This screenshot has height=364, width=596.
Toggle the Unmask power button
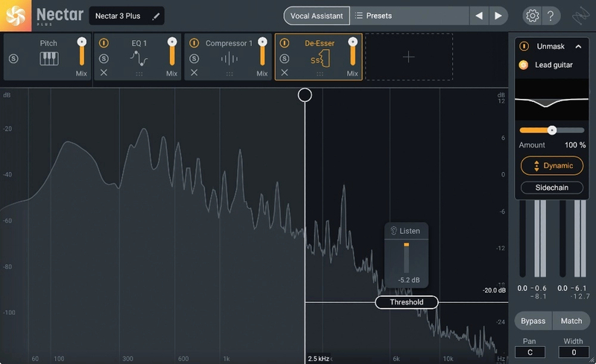[x=524, y=46]
